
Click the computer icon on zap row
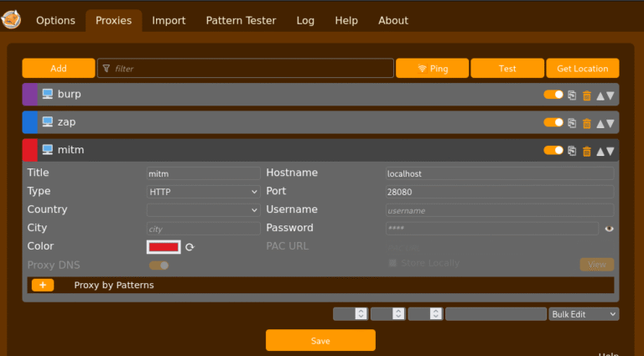point(48,121)
